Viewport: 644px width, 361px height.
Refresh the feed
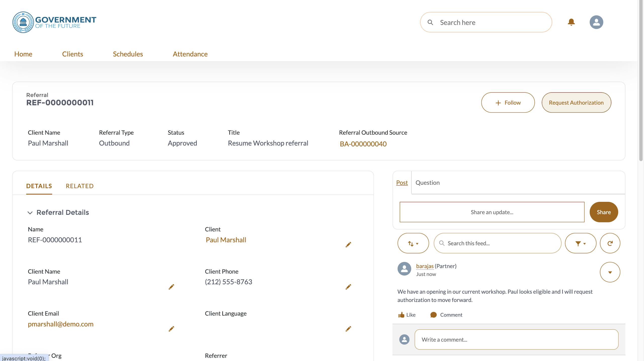tap(610, 243)
